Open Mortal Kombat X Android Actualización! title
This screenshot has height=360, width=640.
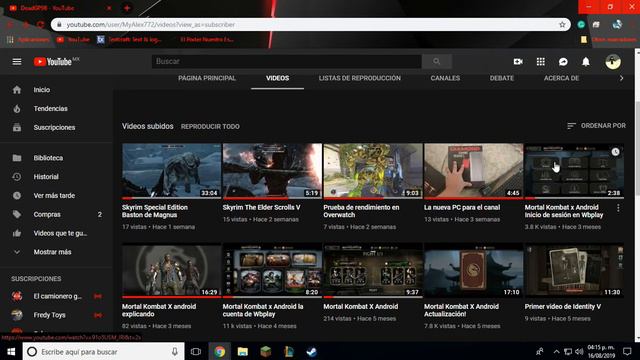461,310
